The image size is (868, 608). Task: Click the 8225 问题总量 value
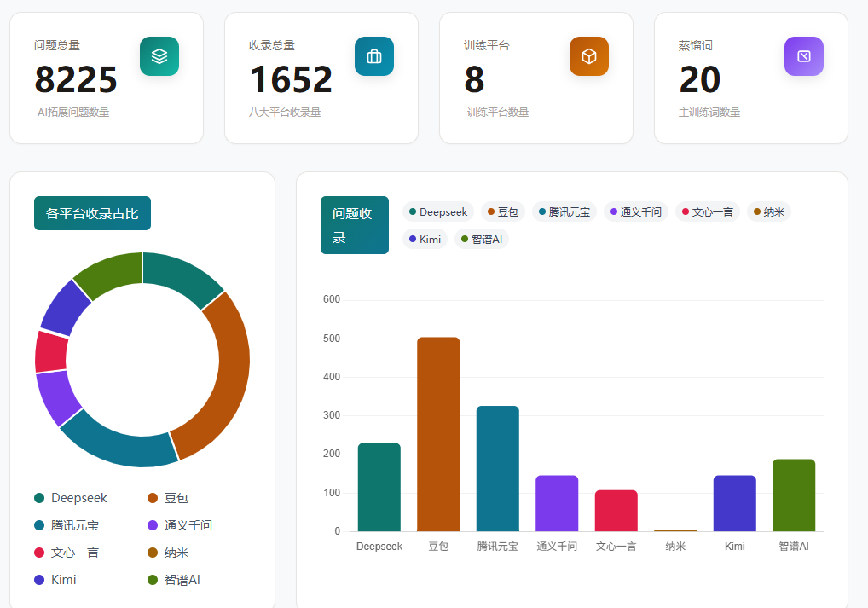click(x=76, y=79)
